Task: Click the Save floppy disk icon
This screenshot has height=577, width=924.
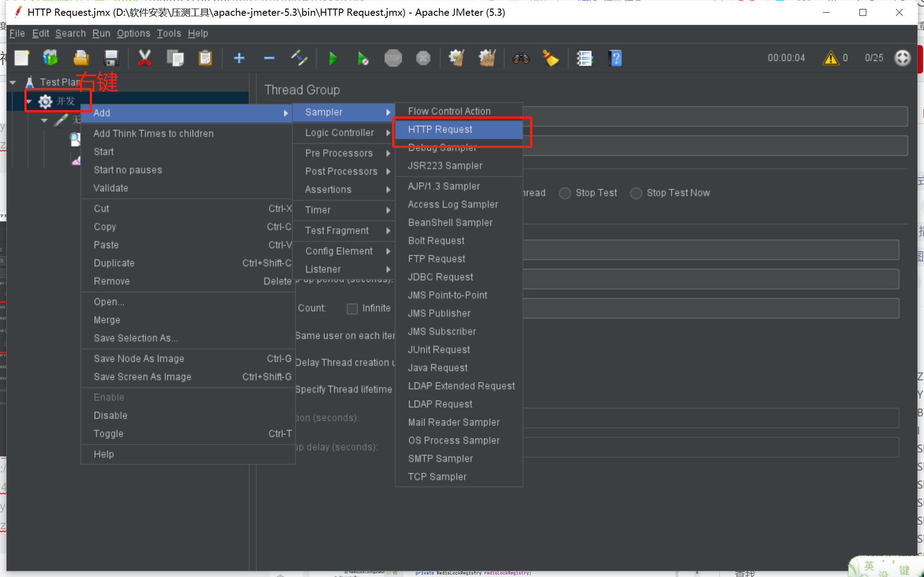Action: point(111,58)
